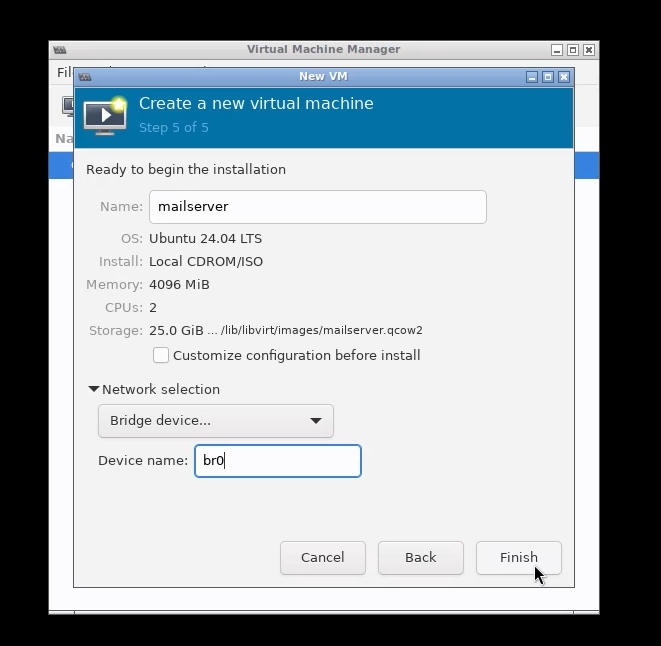Click the 'Local CDROM/ISO' install value
Viewport: 661px width, 646px height.
coord(206,261)
